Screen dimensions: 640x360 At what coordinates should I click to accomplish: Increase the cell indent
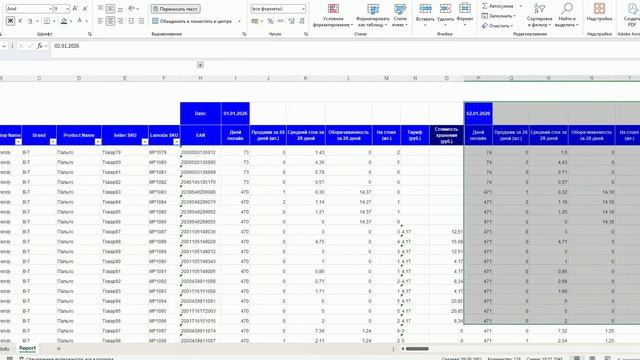tap(141, 21)
